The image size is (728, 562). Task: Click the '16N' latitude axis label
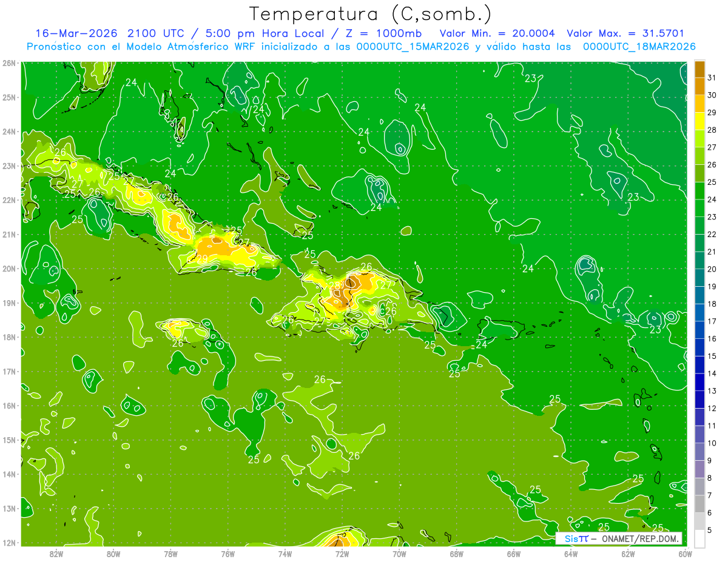pos(9,406)
